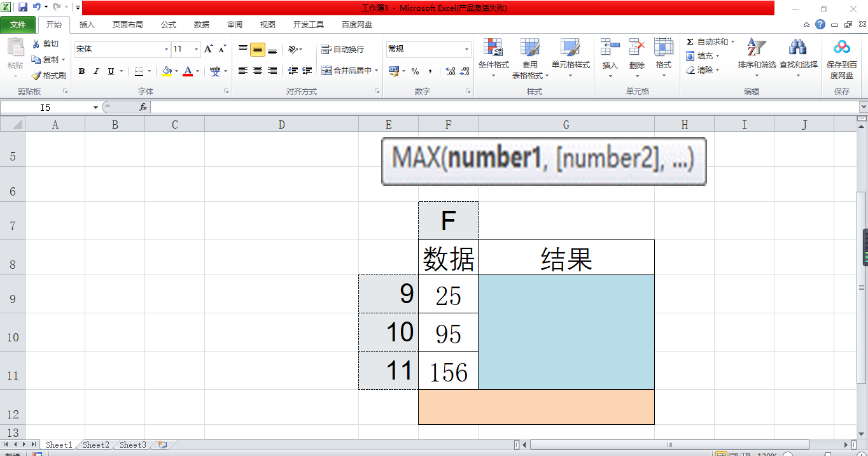This screenshot has height=456, width=868.
Task: Open the number format dropdown (常规)
Action: [466, 49]
